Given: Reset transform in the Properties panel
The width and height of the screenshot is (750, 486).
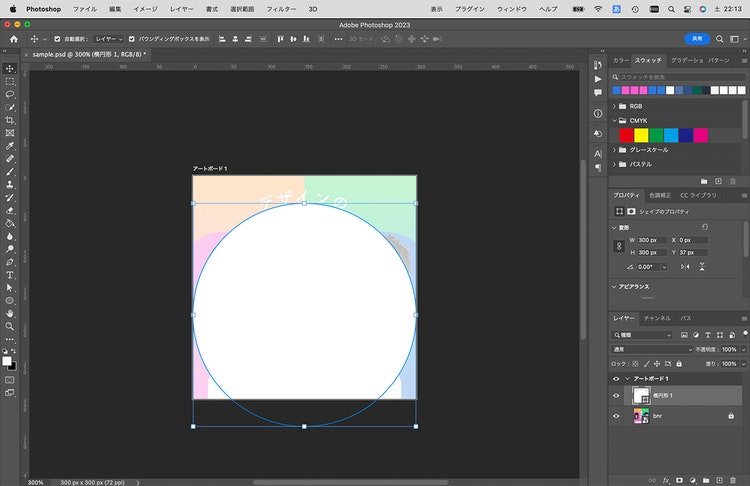Looking at the screenshot, I should (705, 227).
